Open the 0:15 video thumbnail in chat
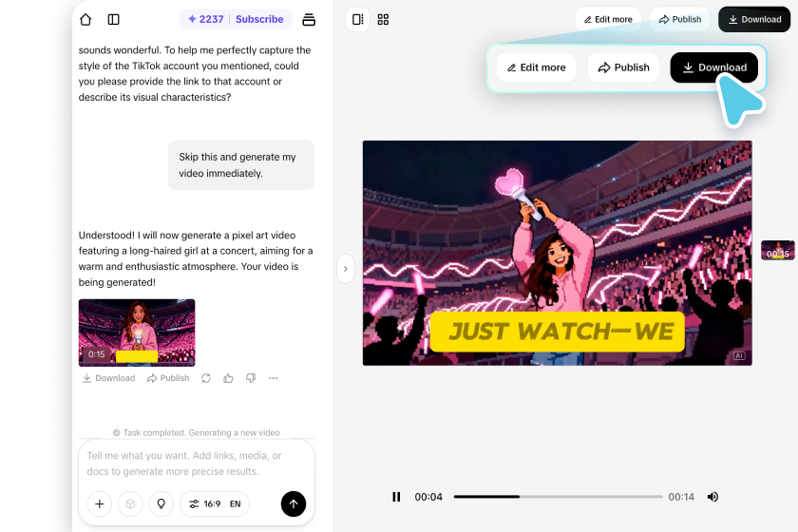The image size is (798, 532). [137, 332]
